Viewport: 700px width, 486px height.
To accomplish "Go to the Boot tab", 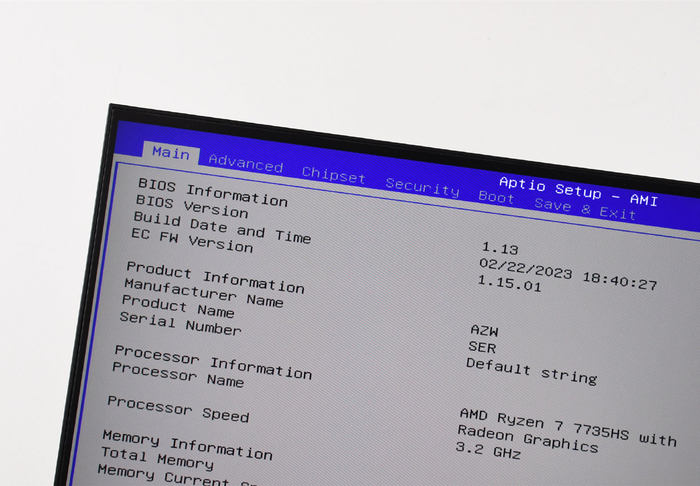I will click(496, 196).
